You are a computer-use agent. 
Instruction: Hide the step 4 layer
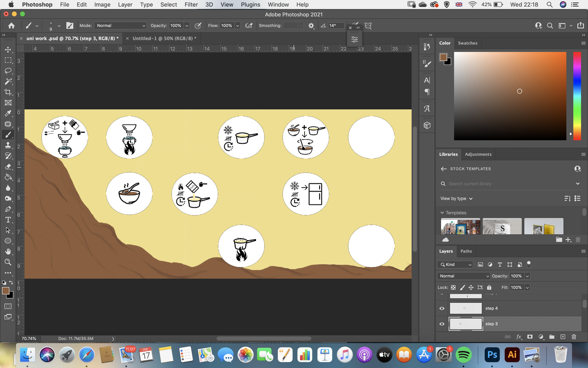click(x=442, y=308)
